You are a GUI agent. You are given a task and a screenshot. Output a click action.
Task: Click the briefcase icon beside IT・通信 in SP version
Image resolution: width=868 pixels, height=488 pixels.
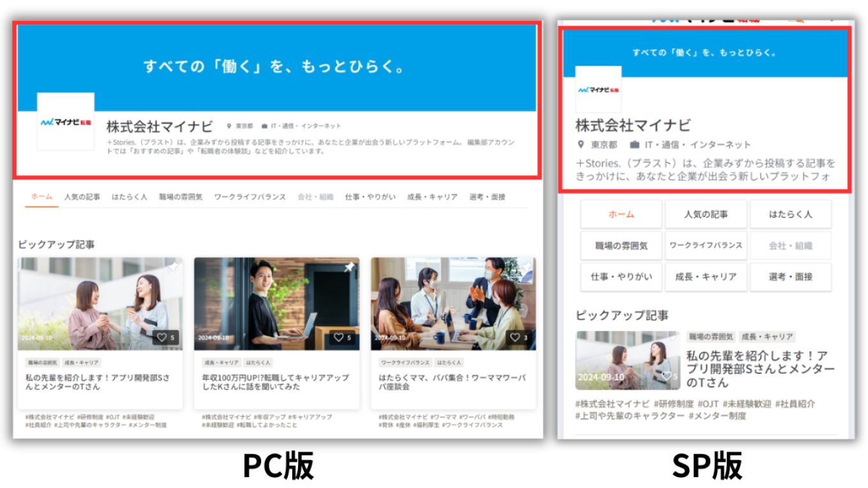coord(634,145)
